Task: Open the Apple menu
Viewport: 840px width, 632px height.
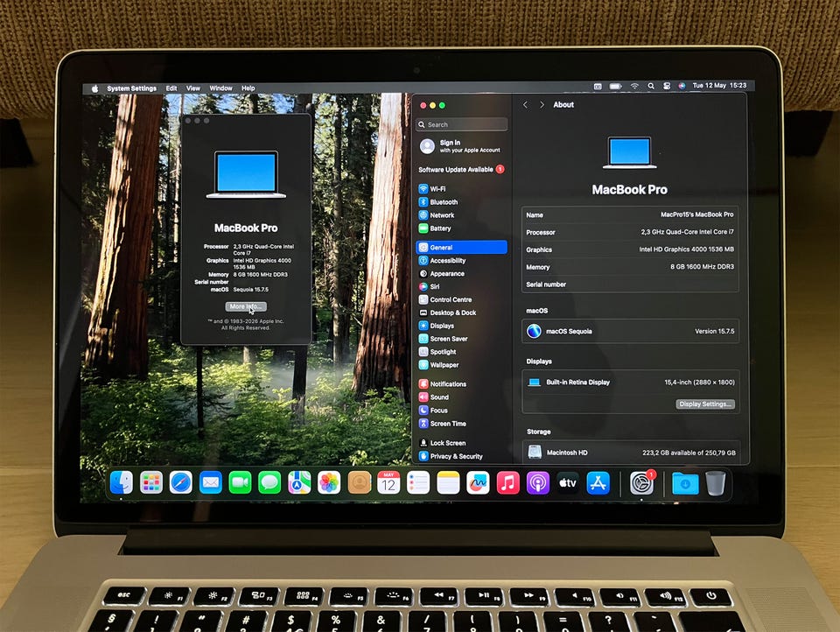Action: (94, 88)
